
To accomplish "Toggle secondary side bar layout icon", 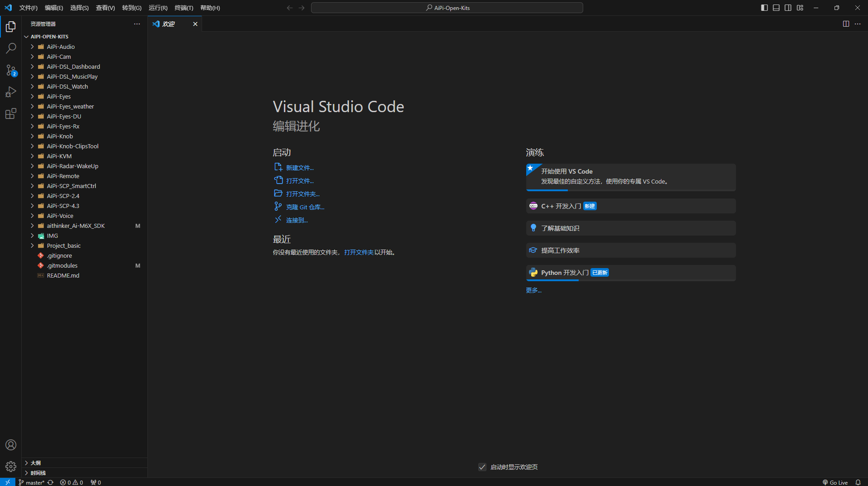I will [x=788, y=8].
